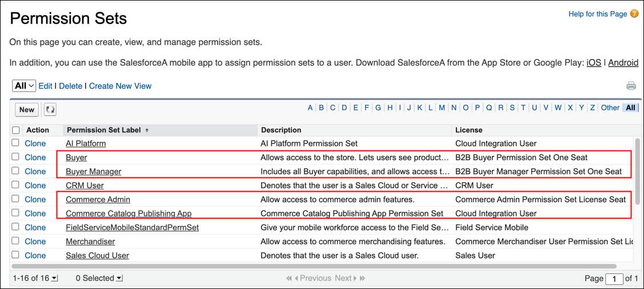The image size is (644, 289).
Task: Click the horizontal scrollbar of the list
Action: [x=314, y=266]
